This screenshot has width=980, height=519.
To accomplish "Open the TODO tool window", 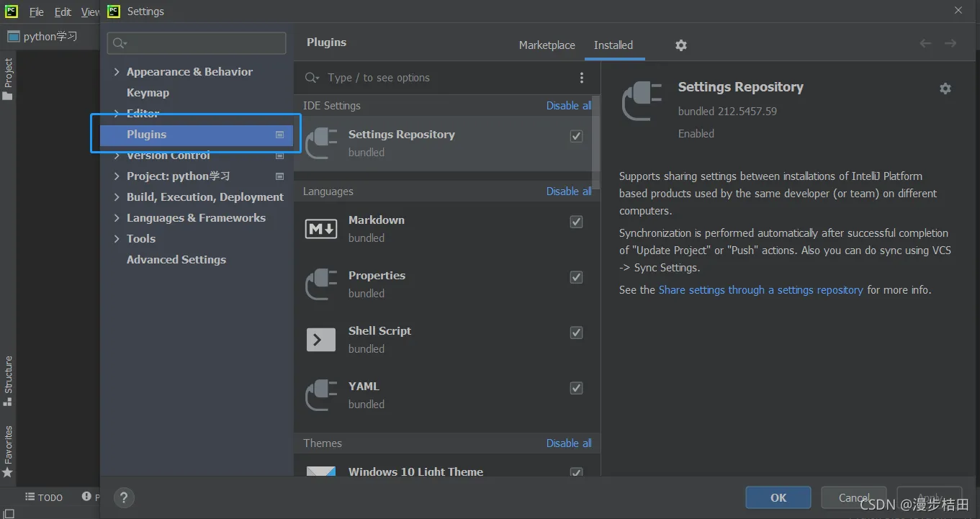I will coord(44,497).
